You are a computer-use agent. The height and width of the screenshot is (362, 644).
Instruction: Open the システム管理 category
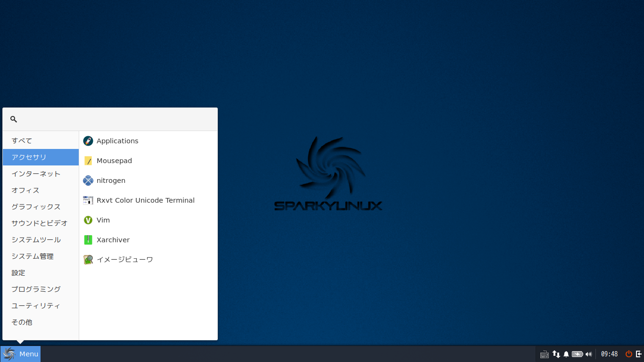pyautogui.click(x=41, y=256)
